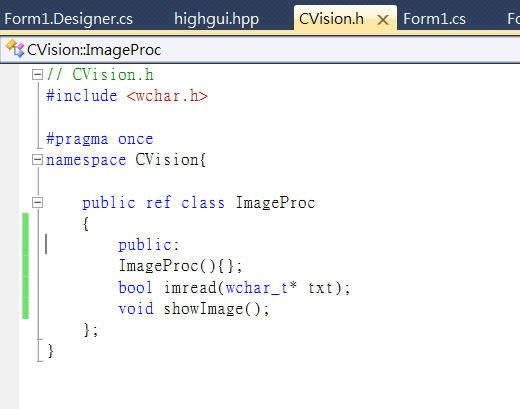Click the showImage function declaration
The image size is (520, 409).
coord(194,309)
